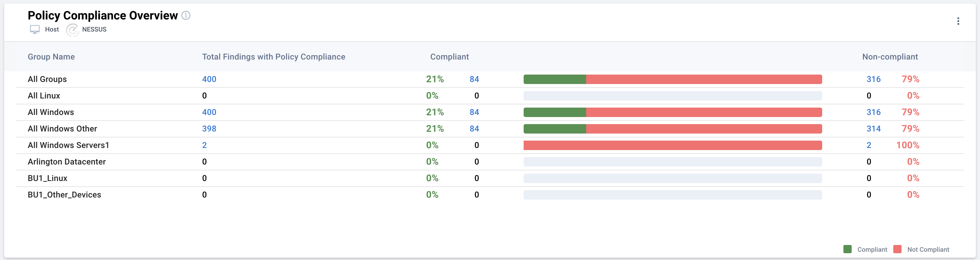980x260 pixels.
Task: Click the green Compliant legend swatch
Action: (847, 249)
